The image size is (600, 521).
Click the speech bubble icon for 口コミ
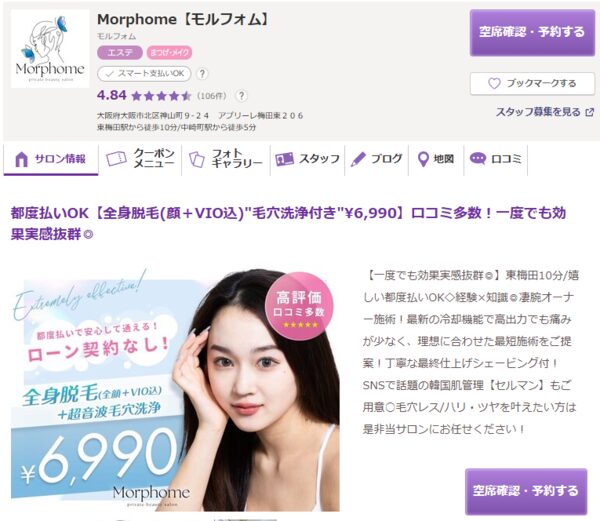coord(478,158)
